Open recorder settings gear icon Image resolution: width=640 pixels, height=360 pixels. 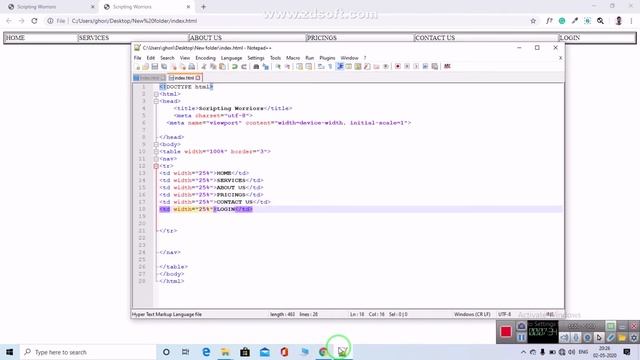click(x=634, y=338)
